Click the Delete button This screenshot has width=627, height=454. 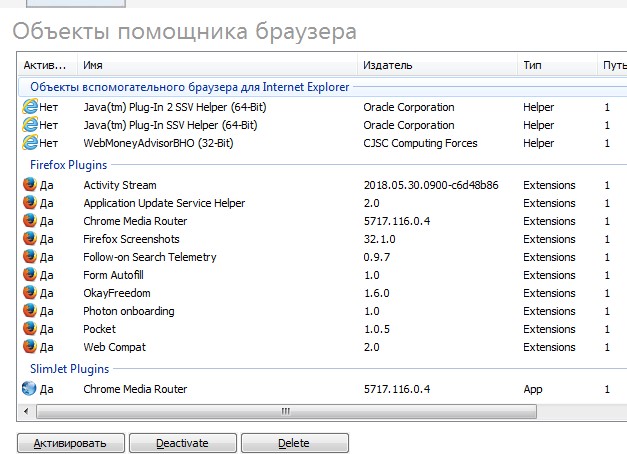[x=295, y=443]
